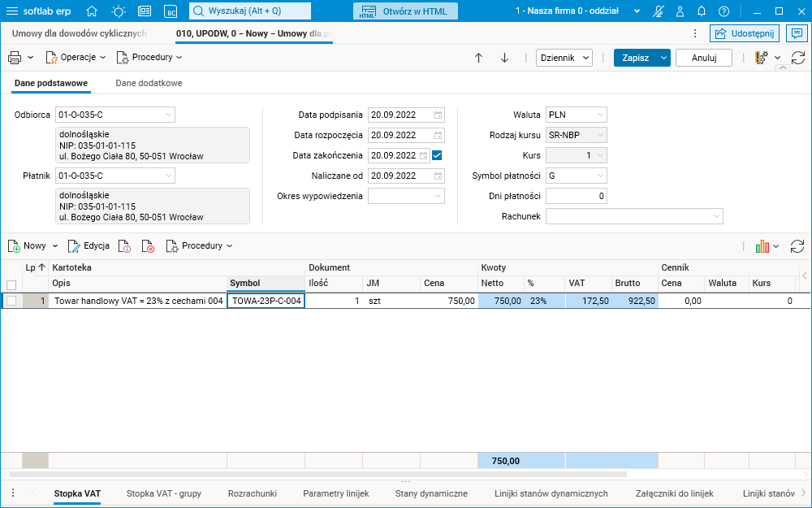Click the delete line document icon
This screenshot has width=812, height=508.
point(148,246)
